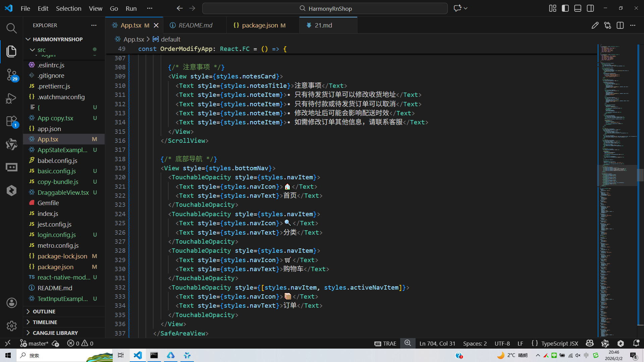Toggle the panel layout button
Viewport: 644px width, 362px height.
click(x=578, y=8)
